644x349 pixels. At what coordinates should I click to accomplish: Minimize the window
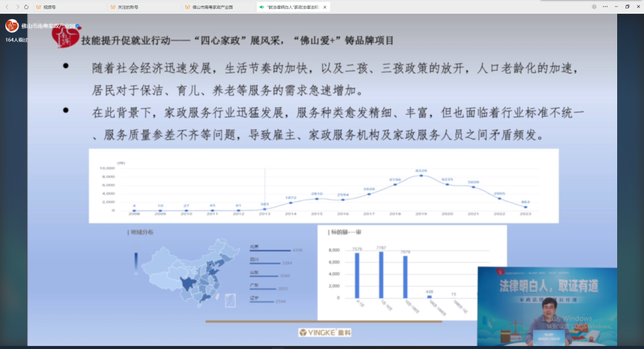[615, 7]
